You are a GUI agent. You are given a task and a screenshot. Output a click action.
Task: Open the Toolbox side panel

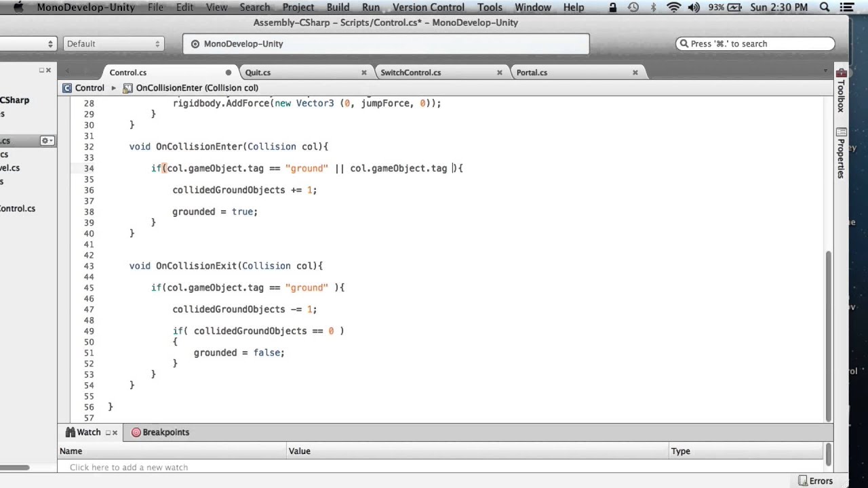[x=842, y=90]
